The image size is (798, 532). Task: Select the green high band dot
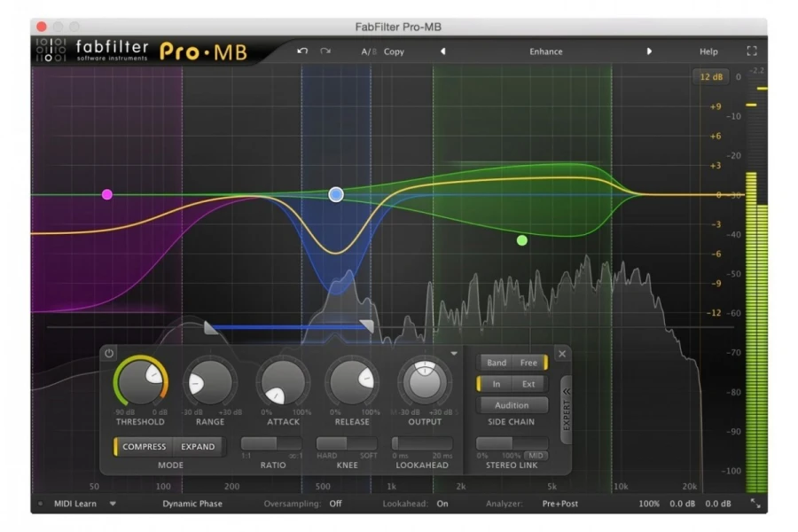point(521,240)
